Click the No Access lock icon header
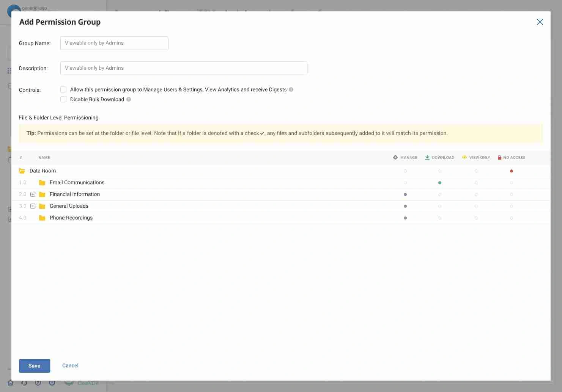 tap(499, 157)
